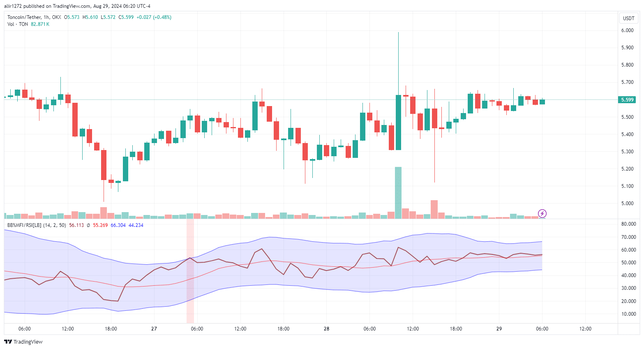644x349 pixels.
Task: Select the Vol · TON legend label
Action: tap(18, 24)
